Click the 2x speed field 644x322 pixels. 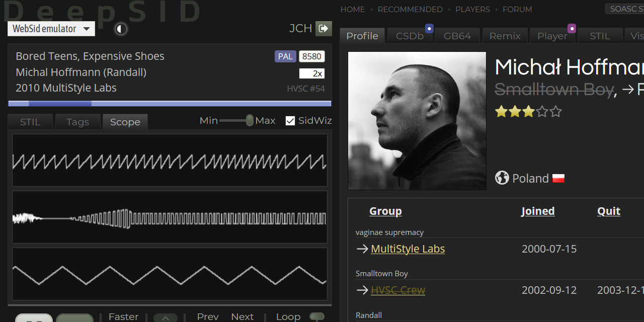(x=312, y=73)
